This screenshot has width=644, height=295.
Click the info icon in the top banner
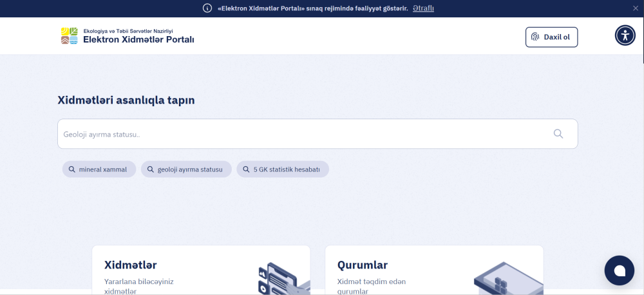207,8
